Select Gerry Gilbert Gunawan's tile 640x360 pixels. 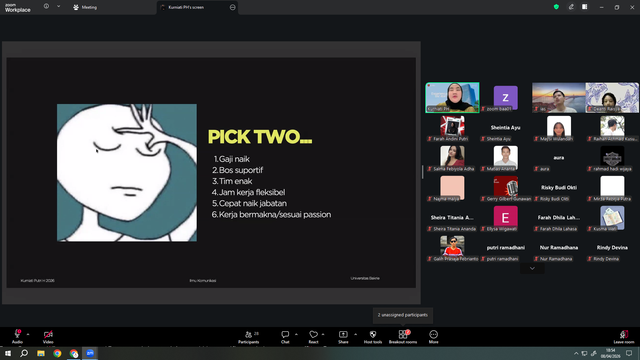[x=505, y=188]
